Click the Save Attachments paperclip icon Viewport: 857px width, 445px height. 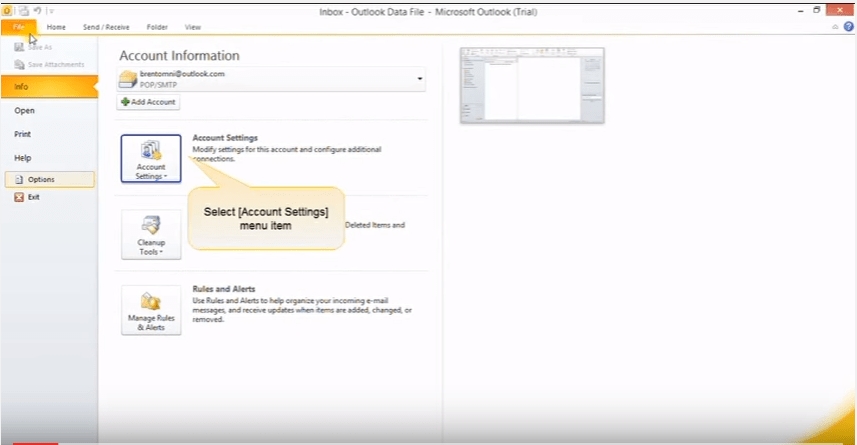click(19, 65)
